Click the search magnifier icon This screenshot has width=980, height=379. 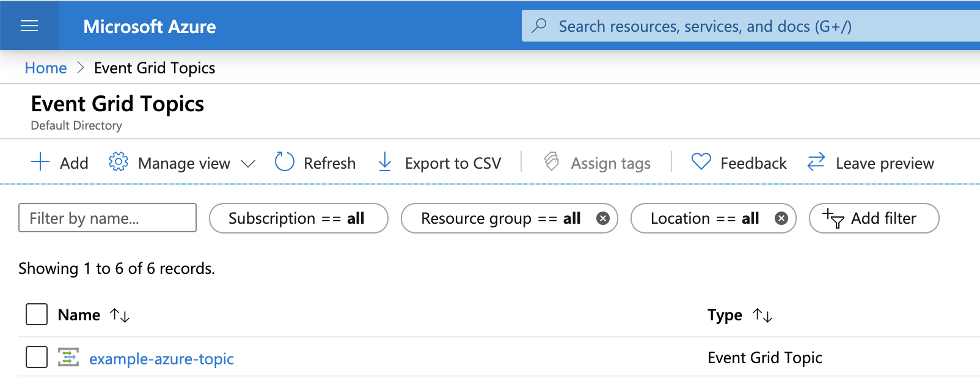pyautogui.click(x=539, y=26)
